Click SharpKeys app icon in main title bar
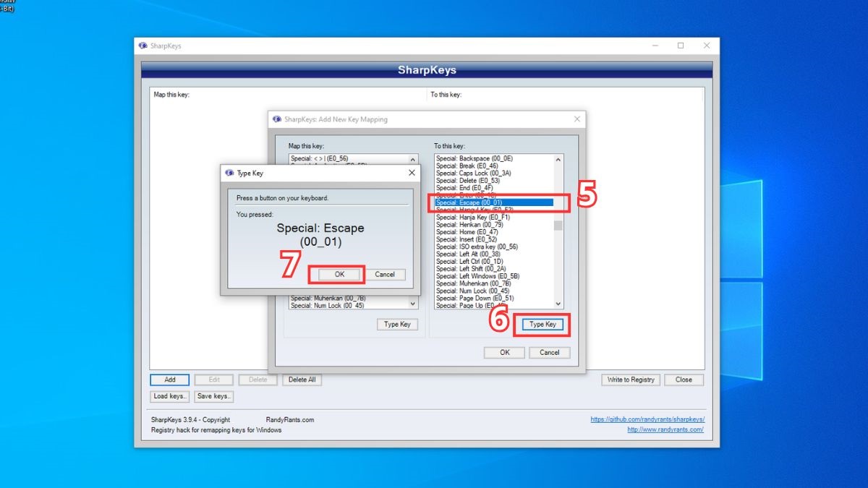 143,46
